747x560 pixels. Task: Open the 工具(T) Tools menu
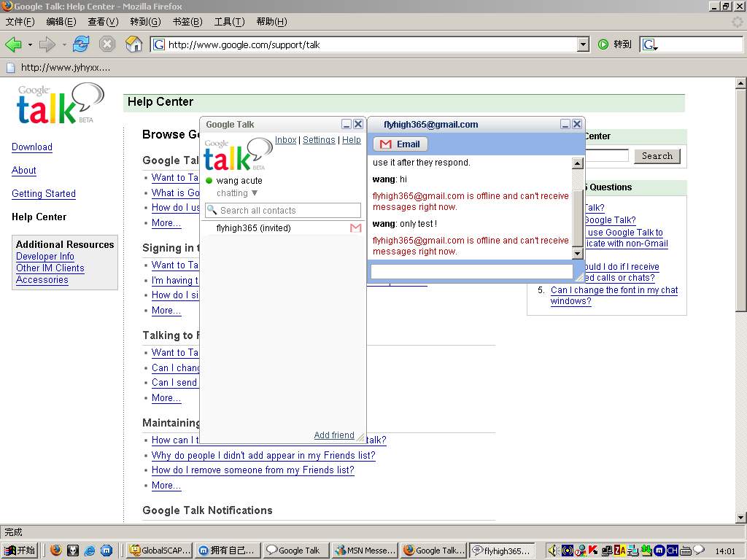pos(230,21)
